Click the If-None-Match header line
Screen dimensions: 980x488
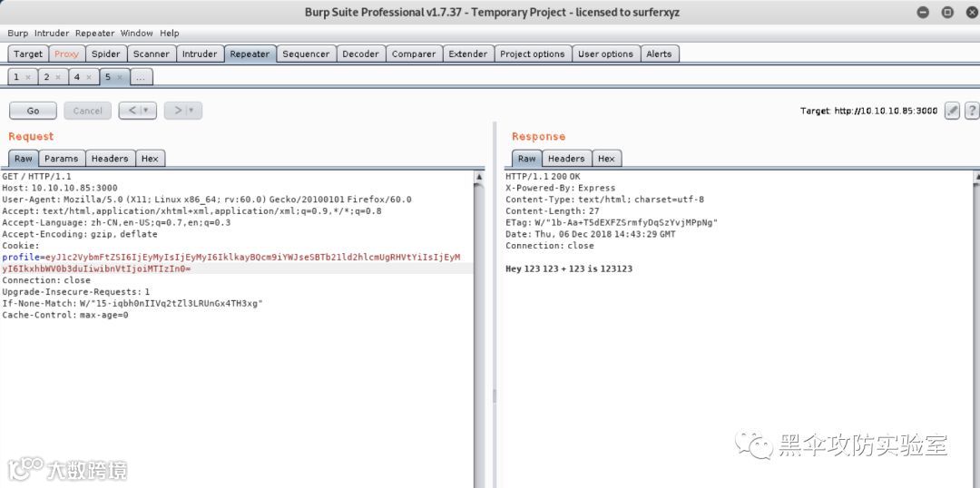click(x=132, y=303)
